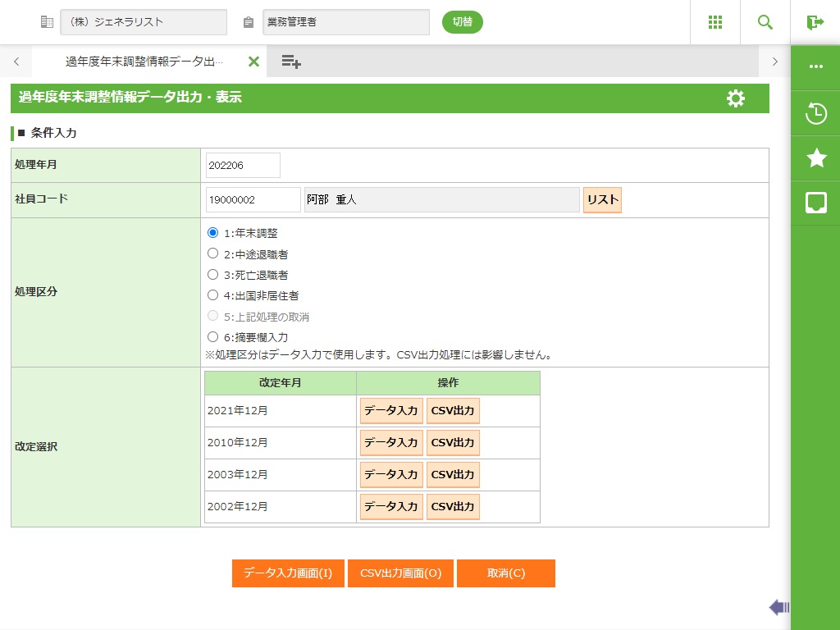Expand the three-dots sidebar menu
This screenshot has width=840, height=630.
815,67
